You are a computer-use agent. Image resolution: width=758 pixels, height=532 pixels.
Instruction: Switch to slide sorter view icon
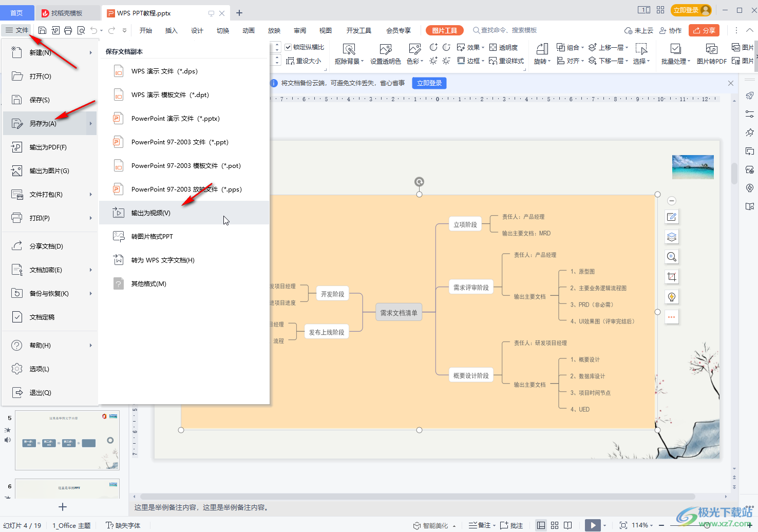click(555, 525)
